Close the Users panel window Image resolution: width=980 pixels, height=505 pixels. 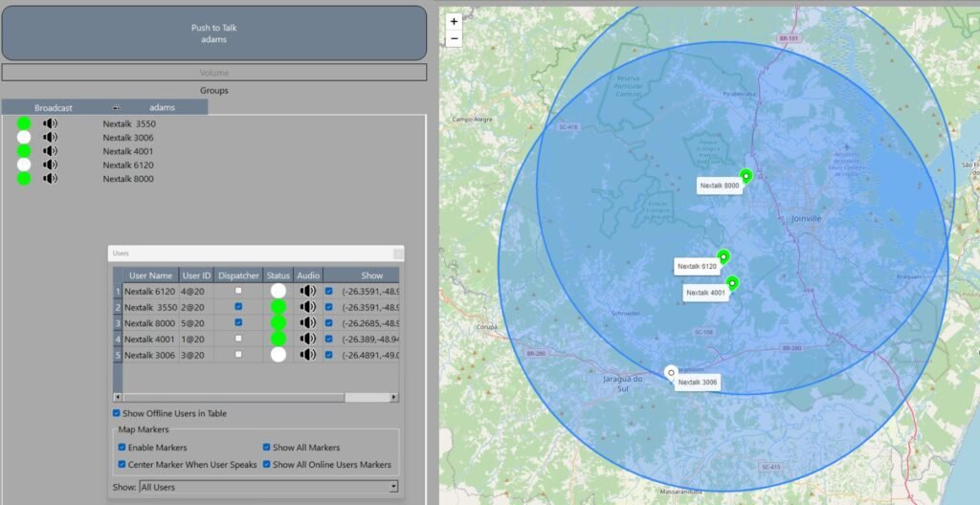tap(397, 253)
